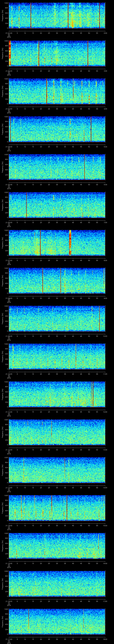The image size is (114, 644).
Task: Click the 15:00 end time label
Action: coord(105,525)
